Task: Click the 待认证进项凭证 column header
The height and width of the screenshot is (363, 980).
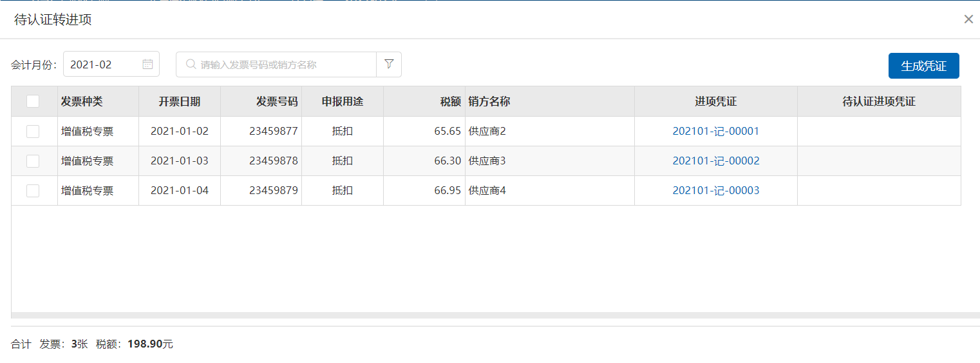Action: tap(879, 102)
